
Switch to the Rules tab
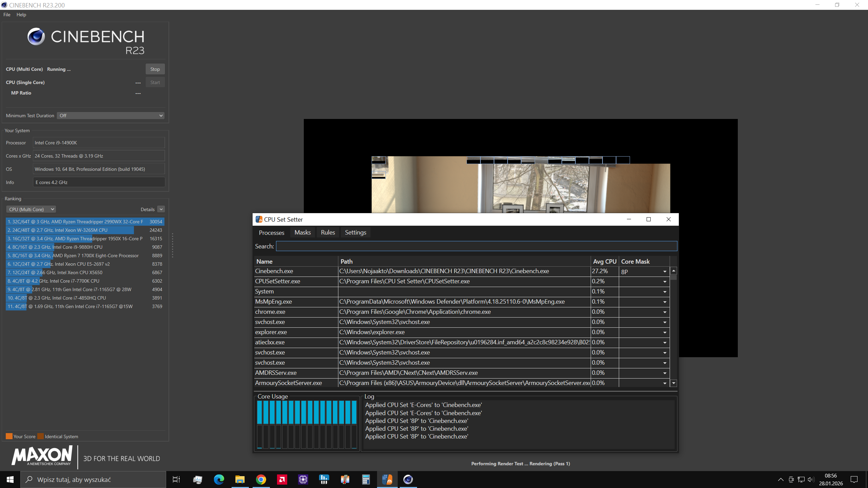[x=328, y=232]
